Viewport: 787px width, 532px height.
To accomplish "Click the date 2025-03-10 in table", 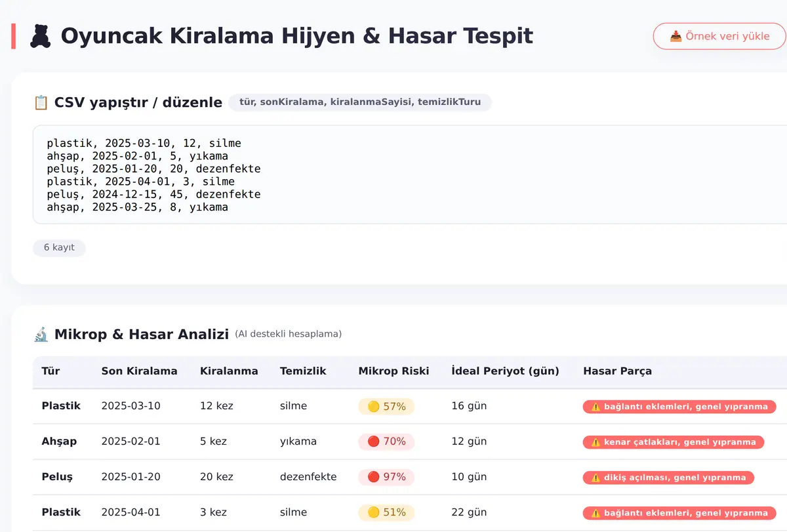I will click(131, 406).
